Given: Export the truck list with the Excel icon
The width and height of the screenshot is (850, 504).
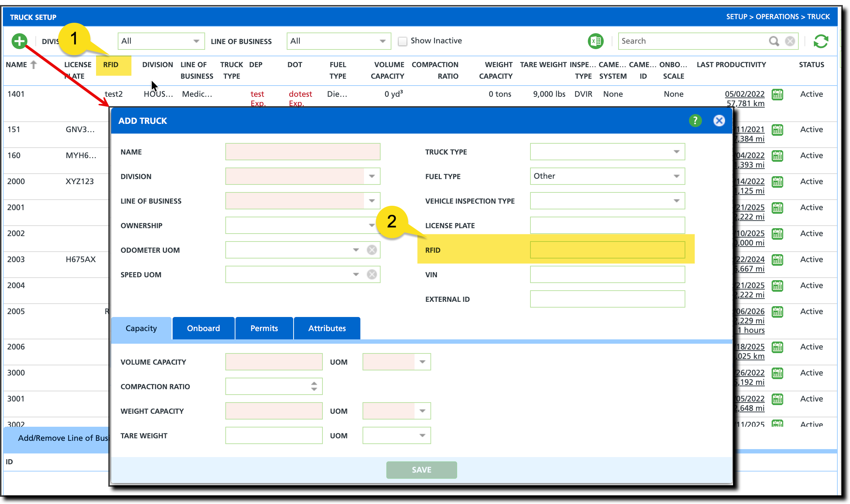Looking at the screenshot, I should coord(595,41).
